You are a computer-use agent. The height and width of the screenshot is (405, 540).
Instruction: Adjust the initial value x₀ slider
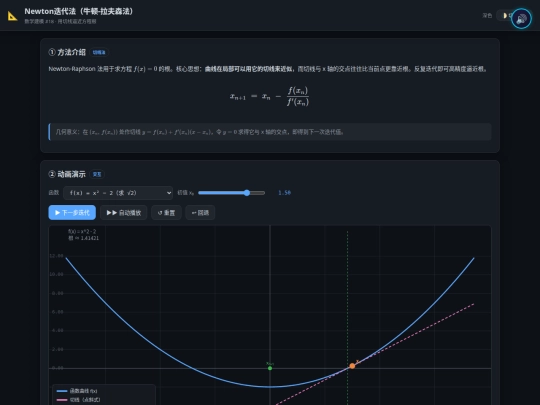(x=231, y=193)
